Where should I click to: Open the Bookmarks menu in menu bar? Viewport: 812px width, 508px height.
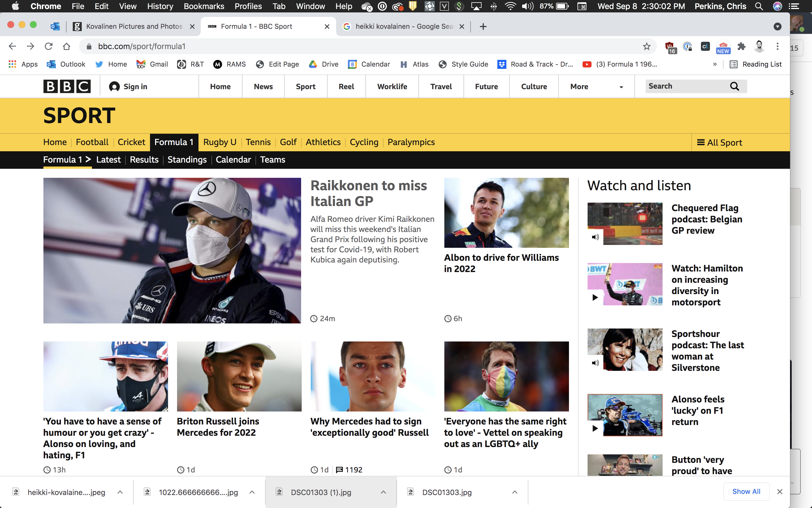click(204, 6)
